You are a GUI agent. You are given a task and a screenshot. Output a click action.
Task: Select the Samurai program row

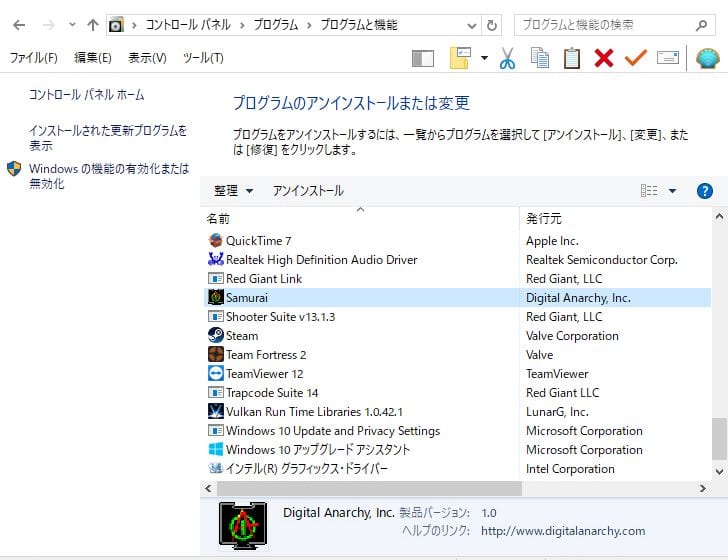click(457, 298)
